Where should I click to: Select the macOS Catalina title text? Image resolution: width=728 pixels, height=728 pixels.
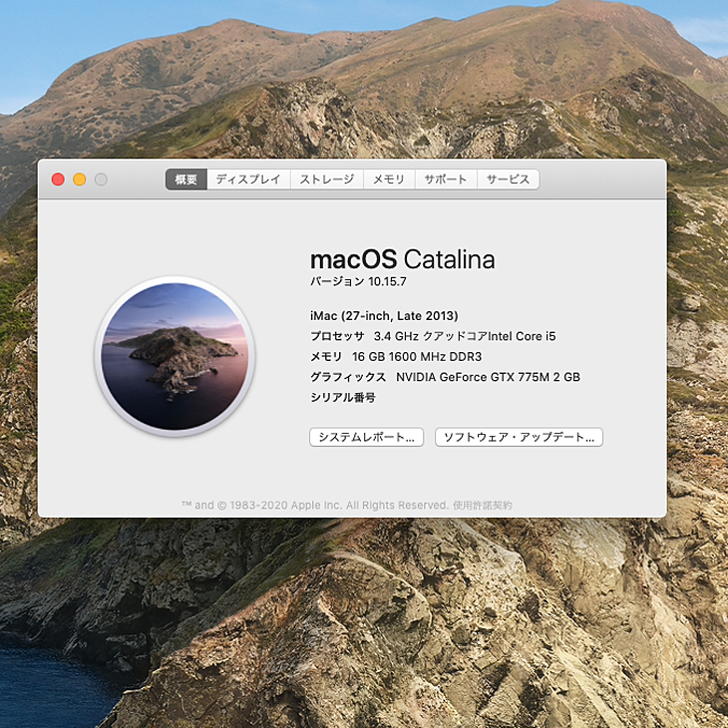click(x=403, y=259)
